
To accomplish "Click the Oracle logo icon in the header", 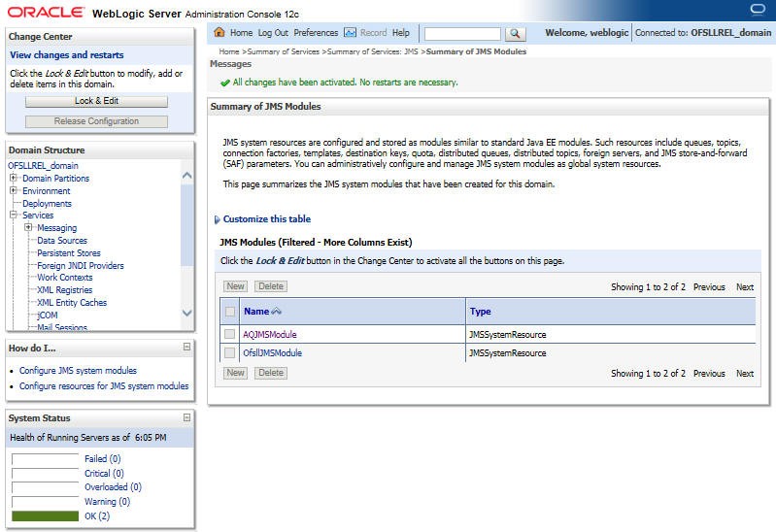I will tap(758, 10).
